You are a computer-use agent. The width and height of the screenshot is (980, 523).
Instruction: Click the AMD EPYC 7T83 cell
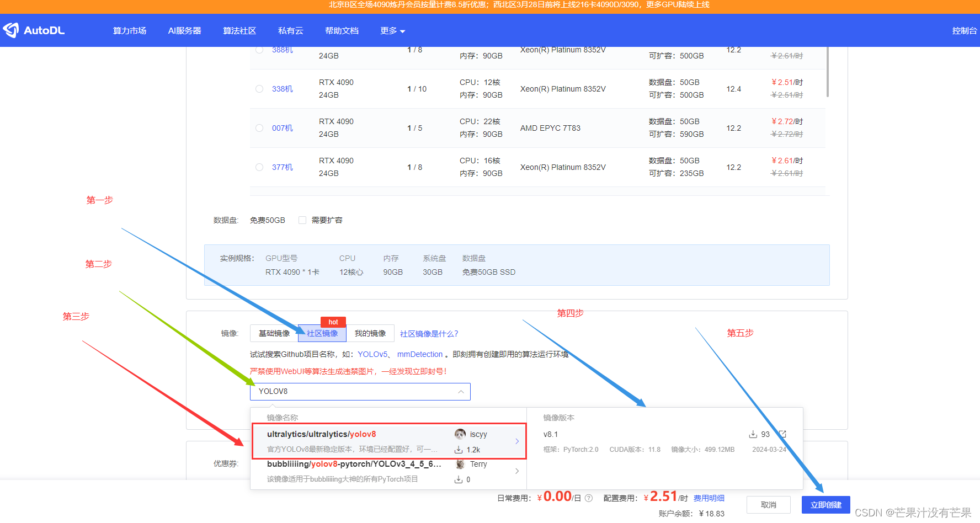(550, 128)
